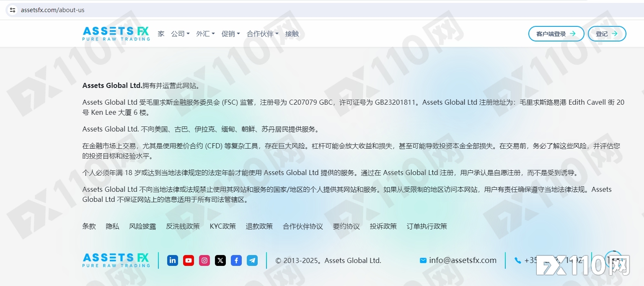
Task: Open the 隐私 privacy link
Action: point(113,226)
